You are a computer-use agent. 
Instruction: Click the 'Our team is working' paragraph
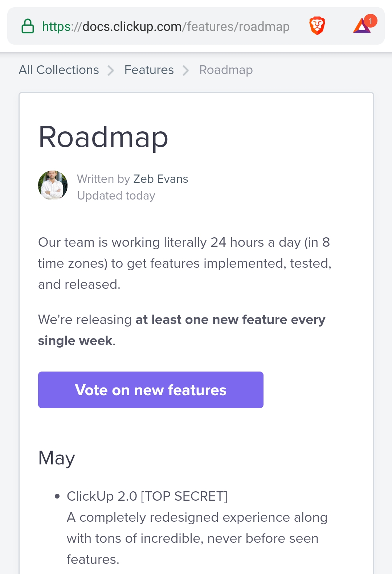coord(185,263)
